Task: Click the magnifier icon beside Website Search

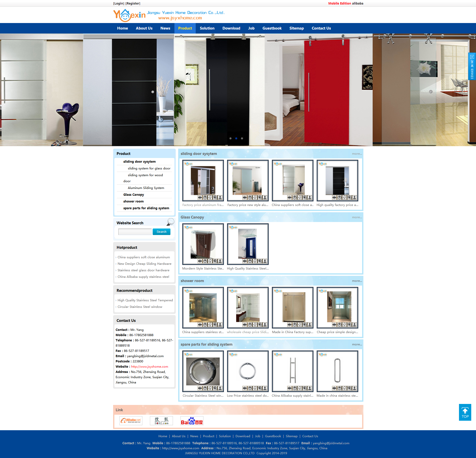Action: point(170,222)
